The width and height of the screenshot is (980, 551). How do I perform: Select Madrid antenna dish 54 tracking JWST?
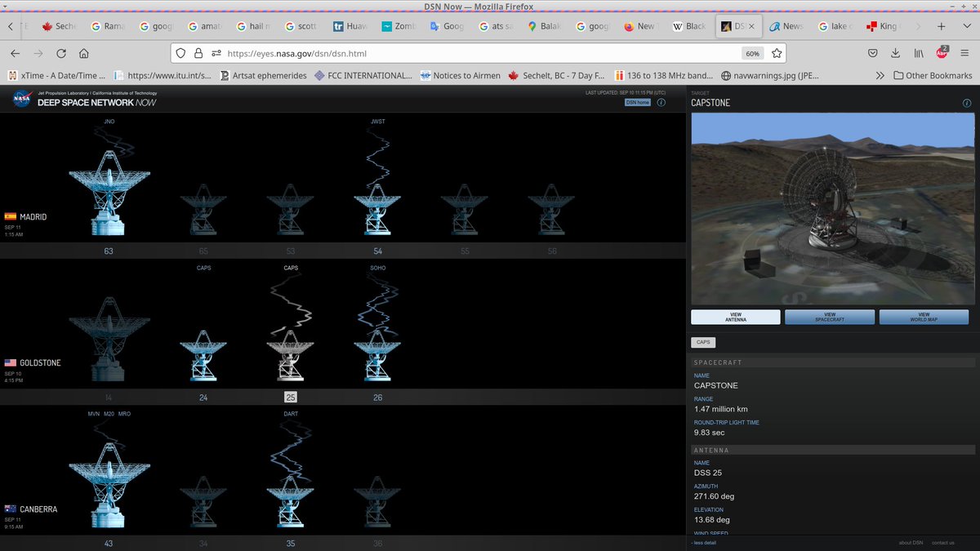[x=377, y=209]
